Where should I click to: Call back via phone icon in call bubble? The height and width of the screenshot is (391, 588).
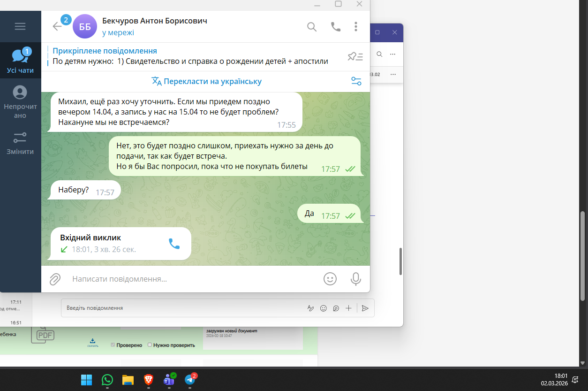click(x=174, y=244)
